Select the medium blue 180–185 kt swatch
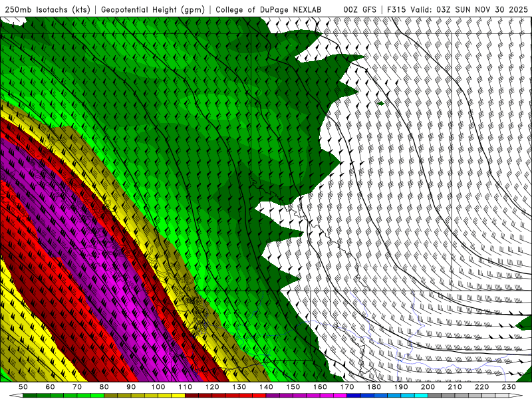This screenshot has height=399, width=532. coord(380,395)
